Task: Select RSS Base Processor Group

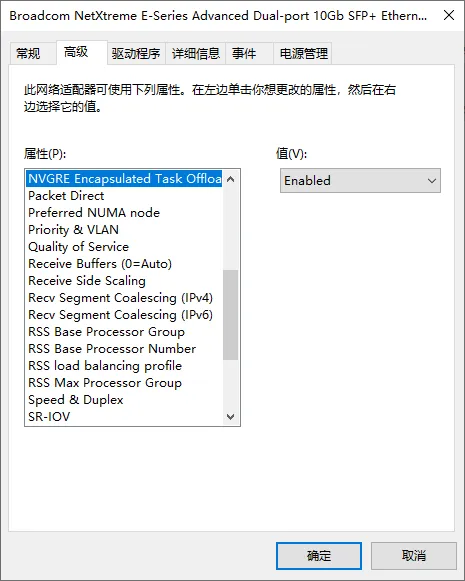Action: tap(124, 332)
